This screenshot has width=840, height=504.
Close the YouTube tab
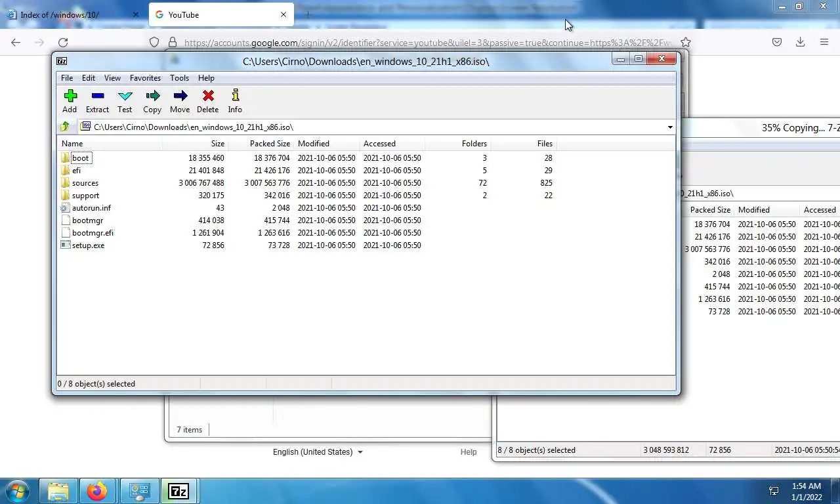pyautogui.click(x=283, y=14)
